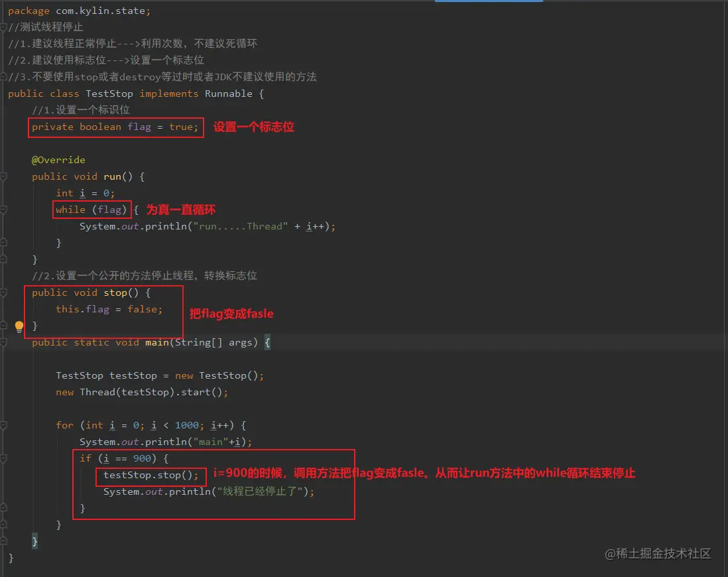Screen dimensions: 728x577
Task: Collapse the for loop fold marker
Action: coord(3,425)
